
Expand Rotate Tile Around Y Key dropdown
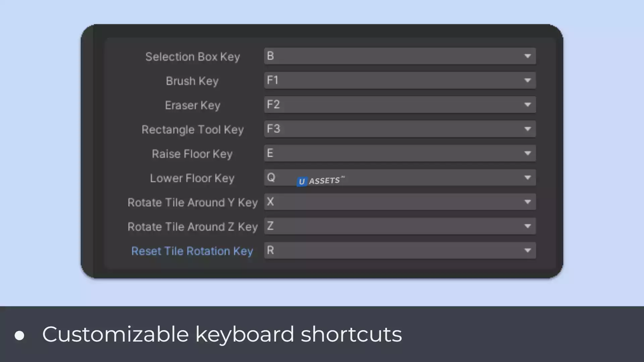[x=399, y=202]
